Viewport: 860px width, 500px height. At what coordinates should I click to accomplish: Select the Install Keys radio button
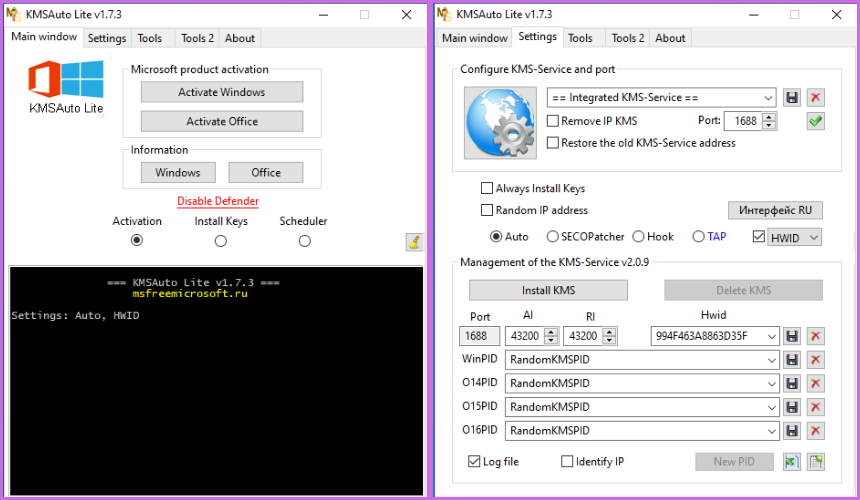[x=221, y=241]
